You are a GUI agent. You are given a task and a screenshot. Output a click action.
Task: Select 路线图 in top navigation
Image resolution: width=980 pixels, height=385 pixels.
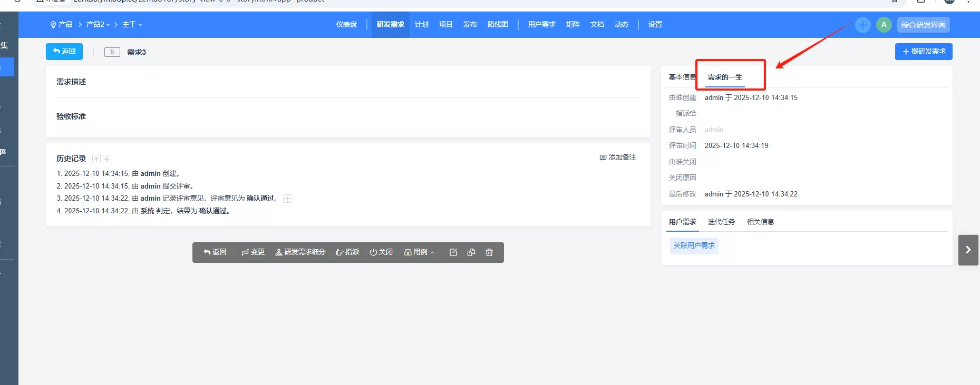498,25
